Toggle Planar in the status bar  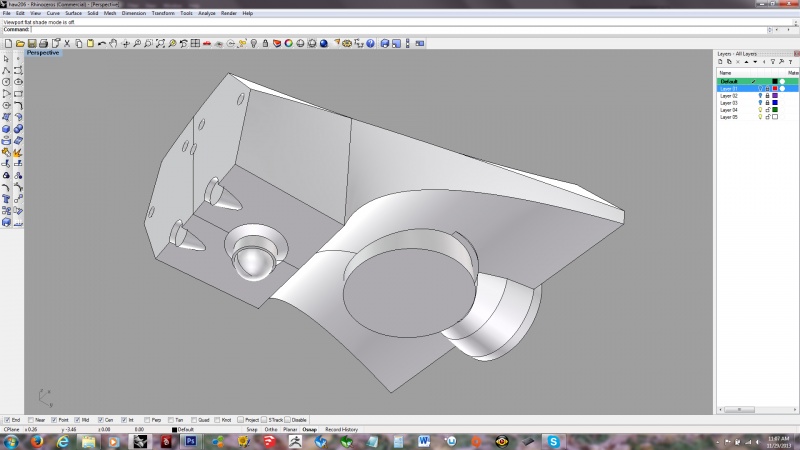click(x=290, y=430)
